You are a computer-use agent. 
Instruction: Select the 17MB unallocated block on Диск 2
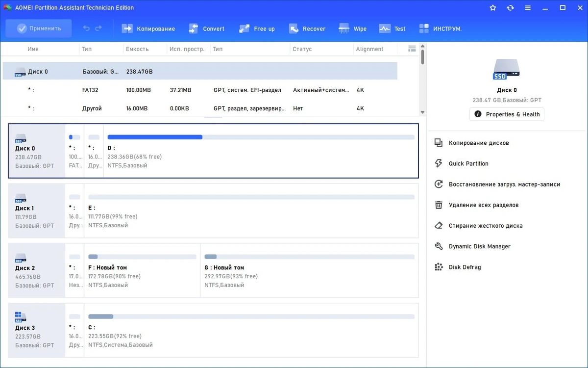click(x=74, y=270)
